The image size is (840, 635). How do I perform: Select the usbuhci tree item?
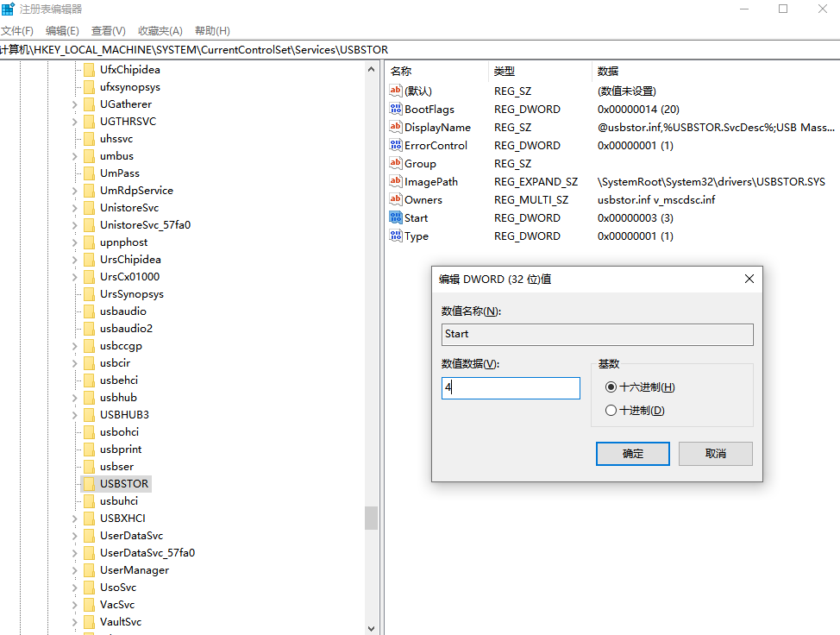point(119,501)
